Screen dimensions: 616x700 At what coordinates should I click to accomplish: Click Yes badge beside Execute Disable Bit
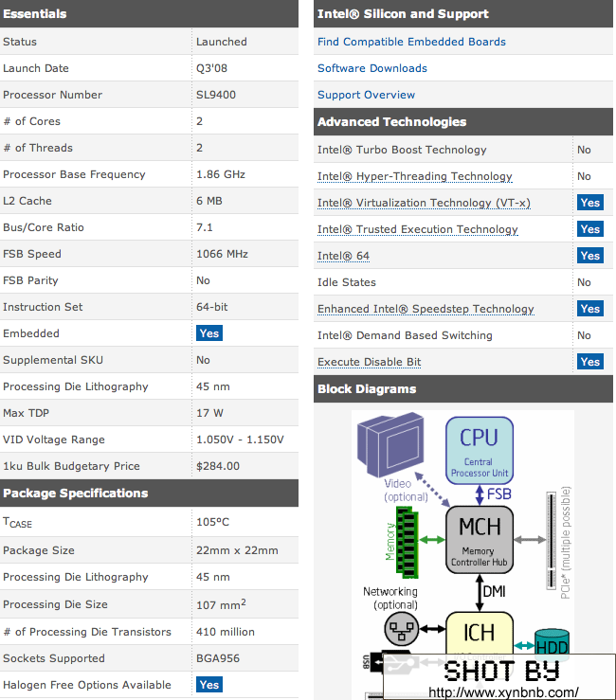tap(590, 362)
